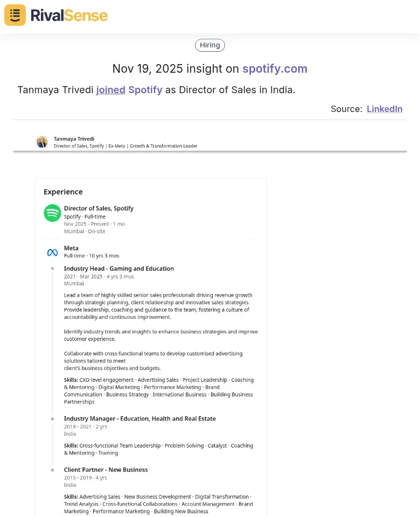420x517 pixels.
Task: Select the Experience section heading
Action: pos(63,192)
